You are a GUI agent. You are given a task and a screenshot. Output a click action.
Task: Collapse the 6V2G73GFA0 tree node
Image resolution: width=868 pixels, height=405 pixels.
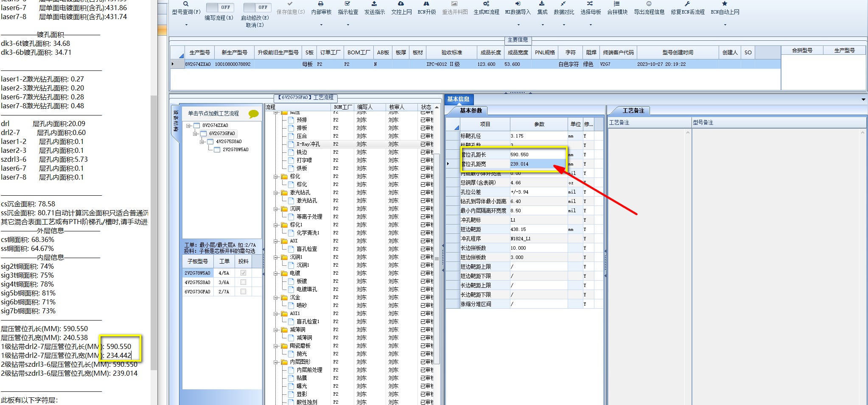(x=195, y=134)
